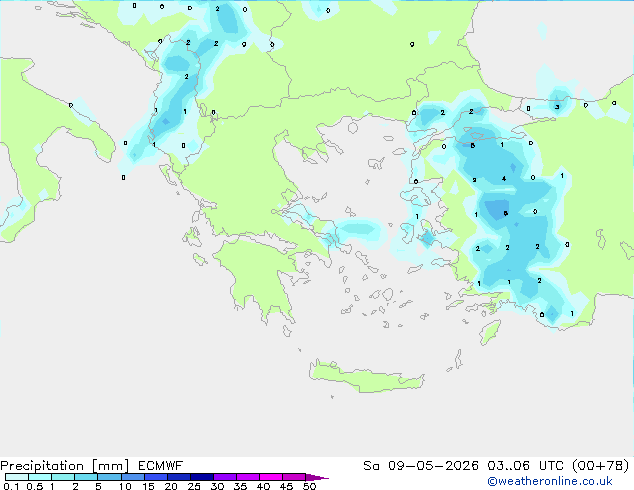The image size is (634, 490).
Task: Click the 35–40 mm legend color swatch
Action: 248,477
